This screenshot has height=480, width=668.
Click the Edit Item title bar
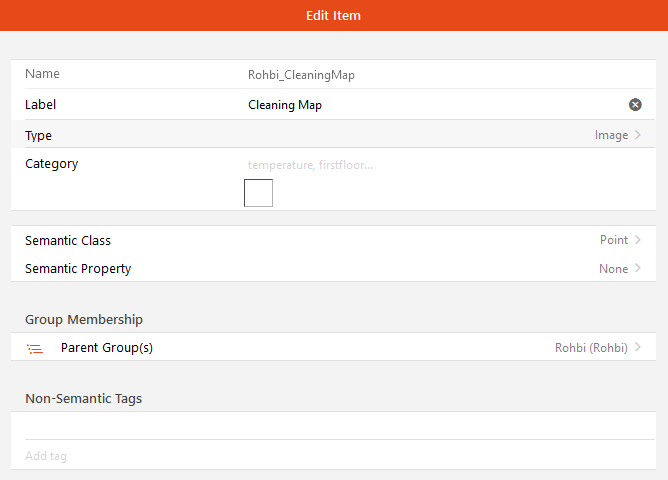(x=334, y=15)
